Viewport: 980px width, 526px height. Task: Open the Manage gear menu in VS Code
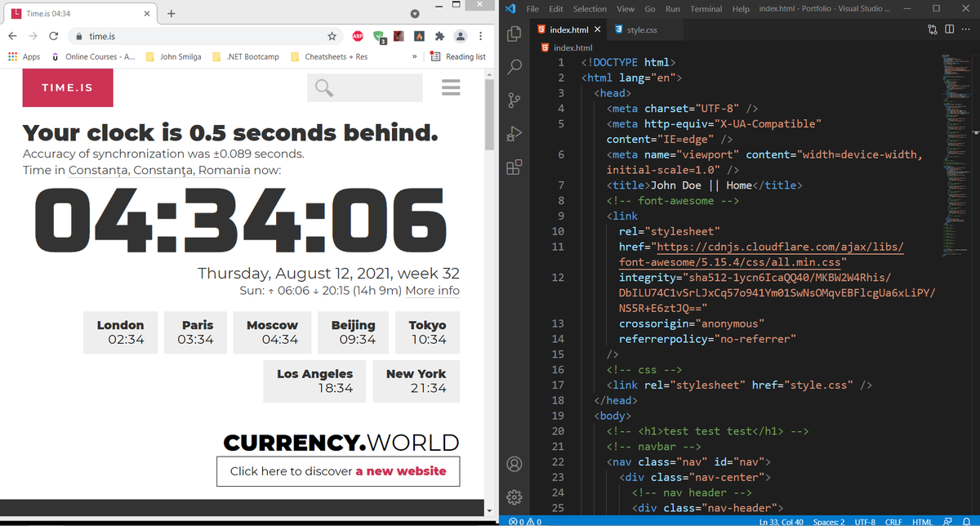coord(514,497)
